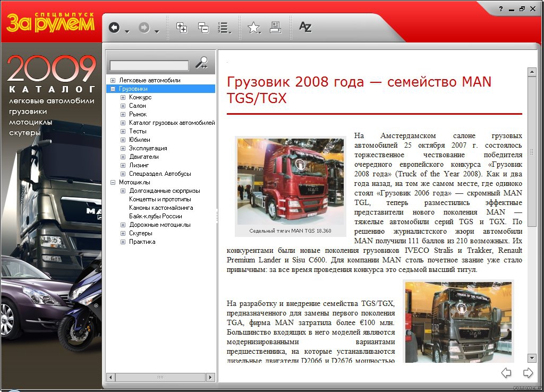Screen dimensions: 544x392
Task: Go to next page with bottom right arrow
Action: (528, 372)
